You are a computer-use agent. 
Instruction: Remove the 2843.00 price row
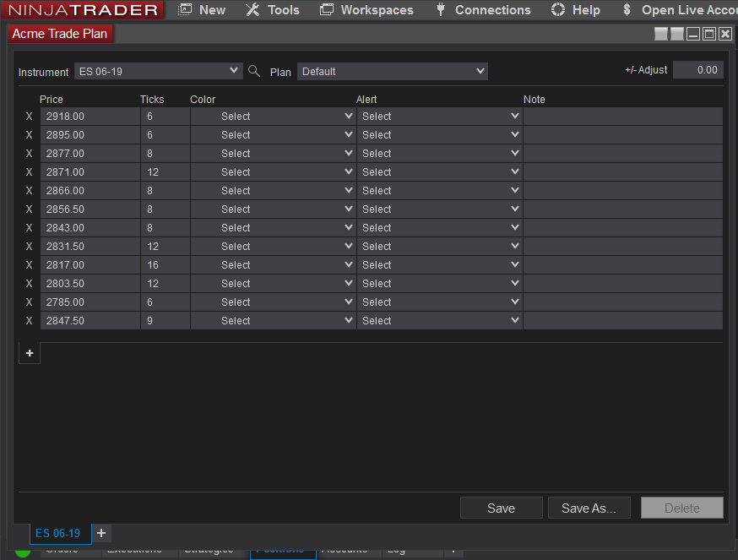(x=30, y=228)
